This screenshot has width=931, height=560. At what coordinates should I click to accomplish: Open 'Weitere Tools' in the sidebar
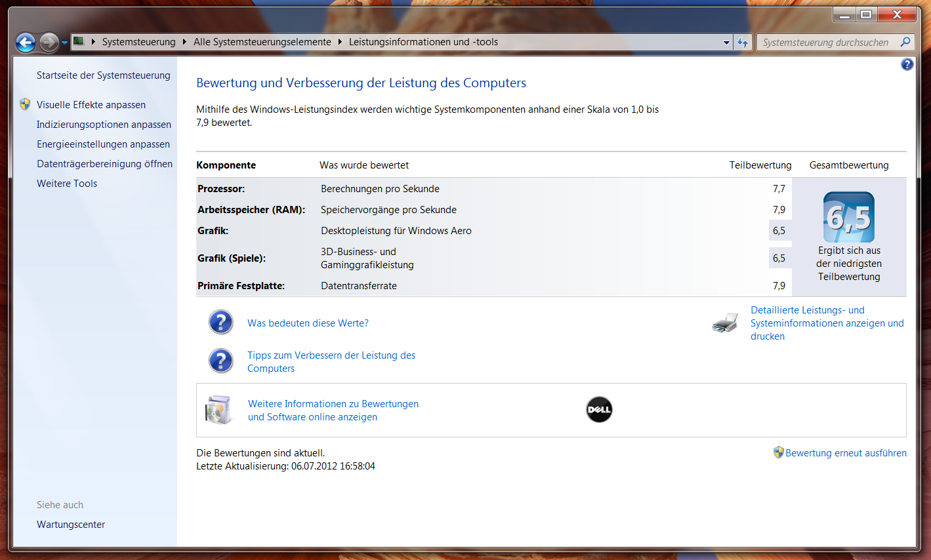click(x=67, y=184)
